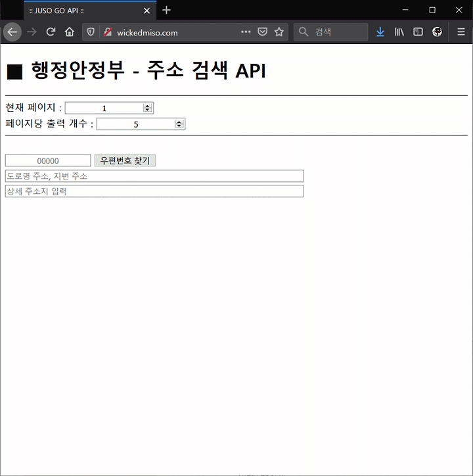Click the search magnifier icon

pyautogui.click(x=303, y=32)
